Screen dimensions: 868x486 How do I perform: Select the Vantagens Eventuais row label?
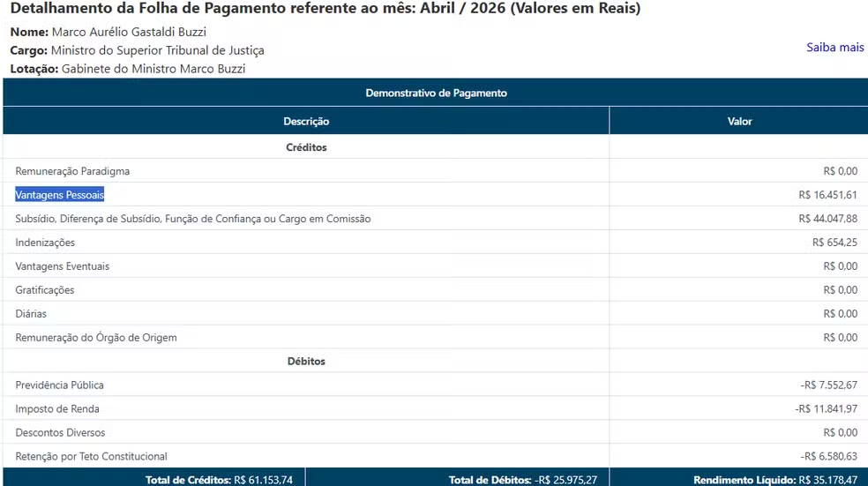(62, 266)
